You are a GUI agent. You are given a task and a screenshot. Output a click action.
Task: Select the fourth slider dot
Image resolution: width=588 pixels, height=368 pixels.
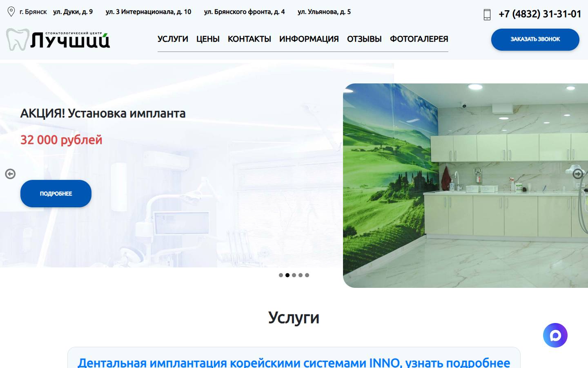coord(301,275)
